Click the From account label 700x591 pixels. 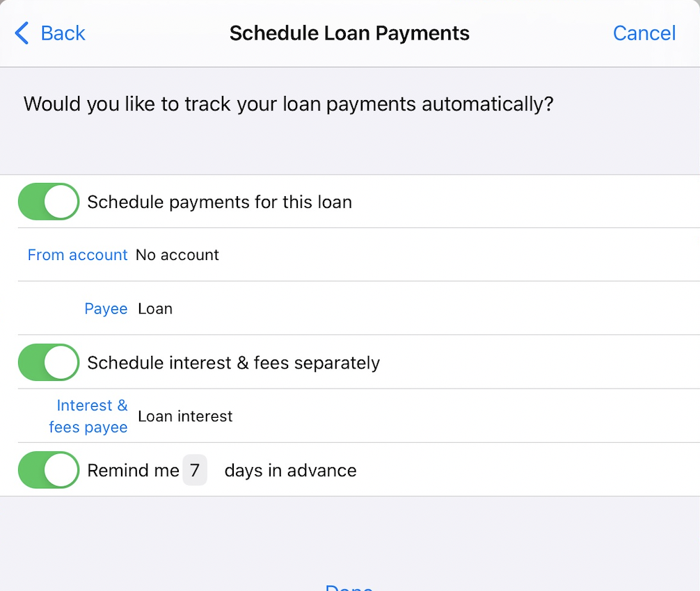[x=77, y=255]
